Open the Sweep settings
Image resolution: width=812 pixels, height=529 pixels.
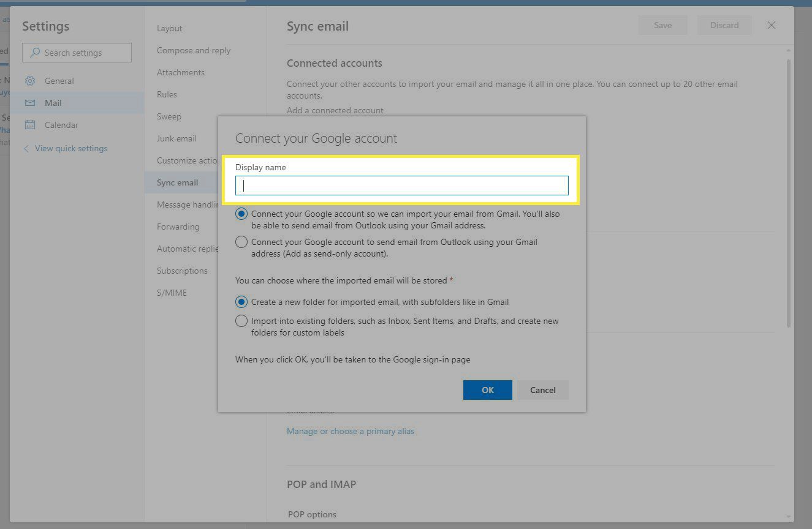tap(169, 116)
